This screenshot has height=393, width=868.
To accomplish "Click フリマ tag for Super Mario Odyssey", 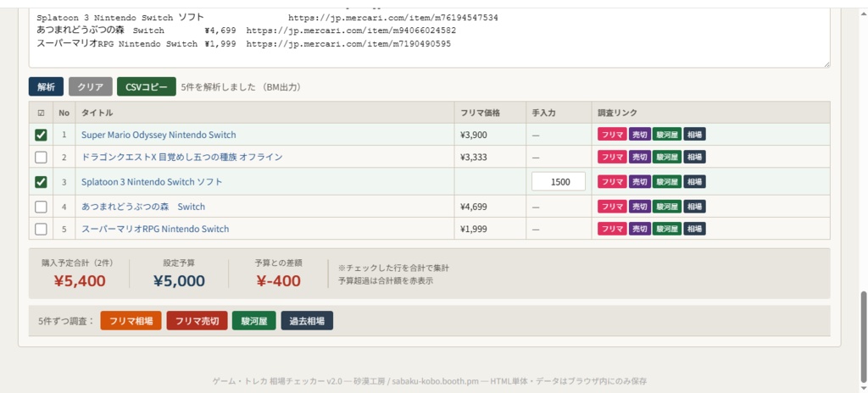I will 612,135.
